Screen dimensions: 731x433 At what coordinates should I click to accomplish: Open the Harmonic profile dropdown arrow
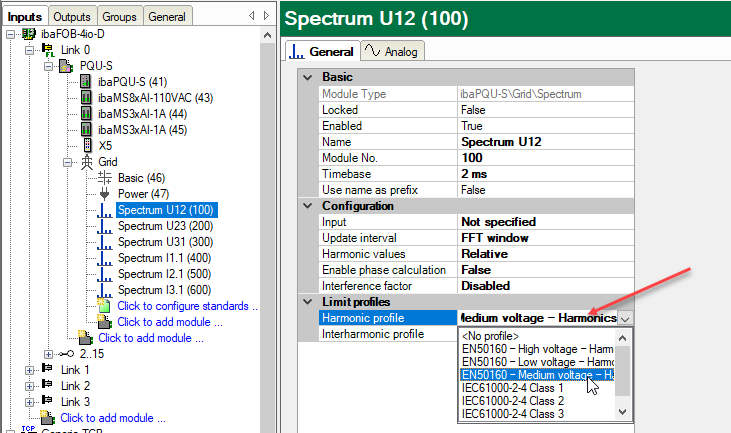click(x=624, y=318)
